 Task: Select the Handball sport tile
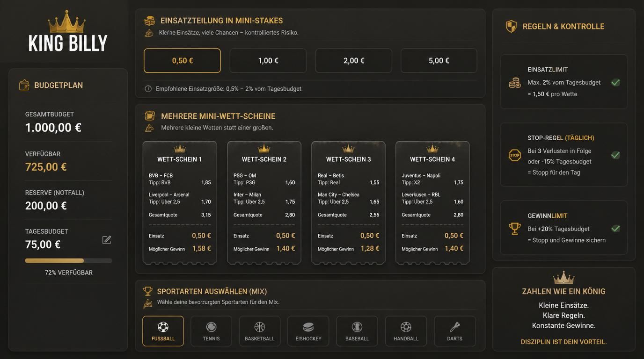pos(406,331)
